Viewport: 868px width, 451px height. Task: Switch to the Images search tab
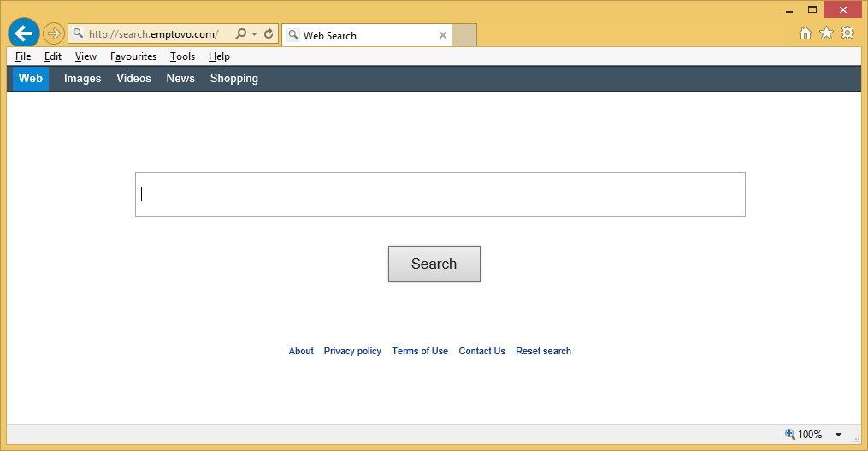[x=82, y=79]
